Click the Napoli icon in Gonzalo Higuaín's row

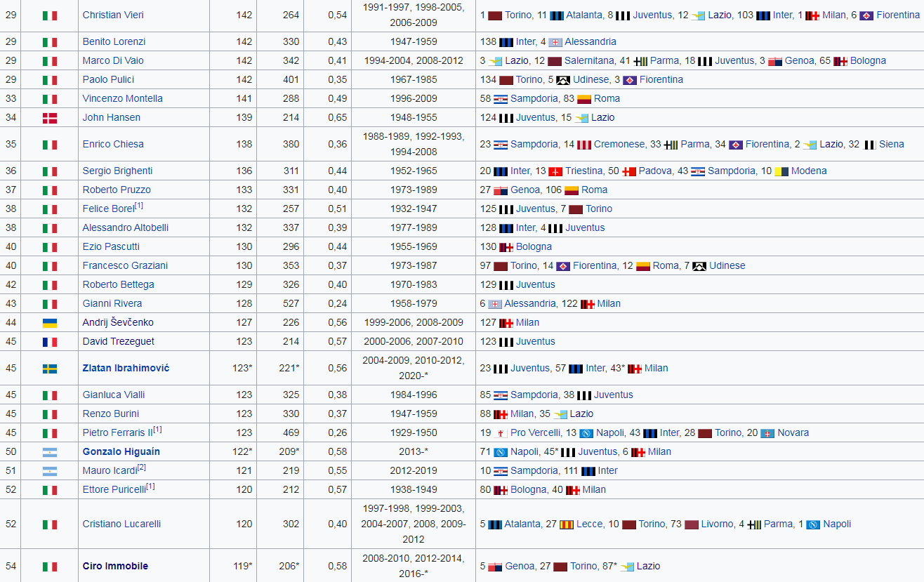[x=501, y=452]
